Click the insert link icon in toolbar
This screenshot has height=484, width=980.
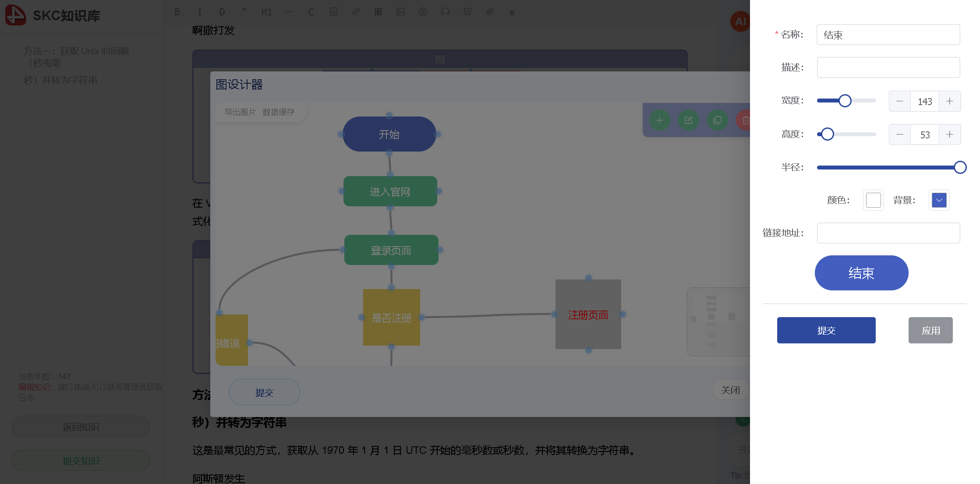tap(356, 12)
